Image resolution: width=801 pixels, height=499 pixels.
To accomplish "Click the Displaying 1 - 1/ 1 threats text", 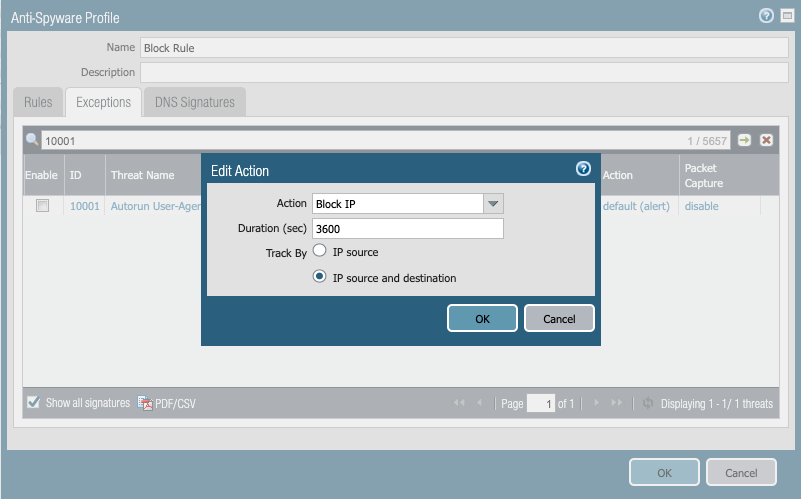I will 717,404.
